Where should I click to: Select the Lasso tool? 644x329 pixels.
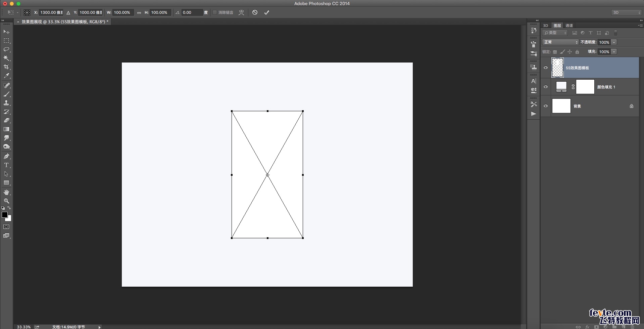(x=6, y=49)
